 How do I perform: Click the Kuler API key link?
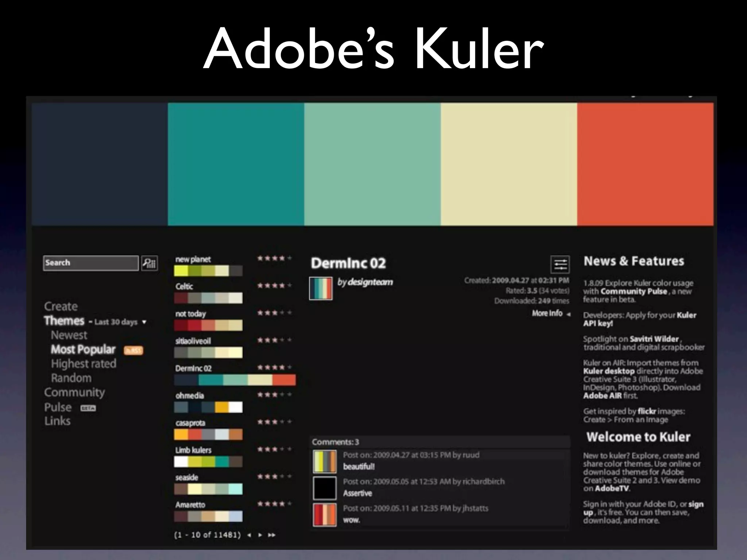click(x=640, y=319)
